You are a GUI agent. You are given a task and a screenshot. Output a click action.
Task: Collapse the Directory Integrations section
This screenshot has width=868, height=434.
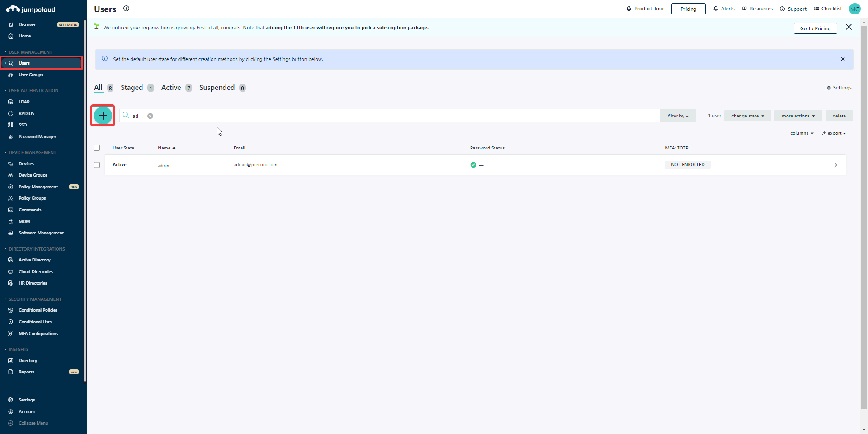[x=5, y=249]
